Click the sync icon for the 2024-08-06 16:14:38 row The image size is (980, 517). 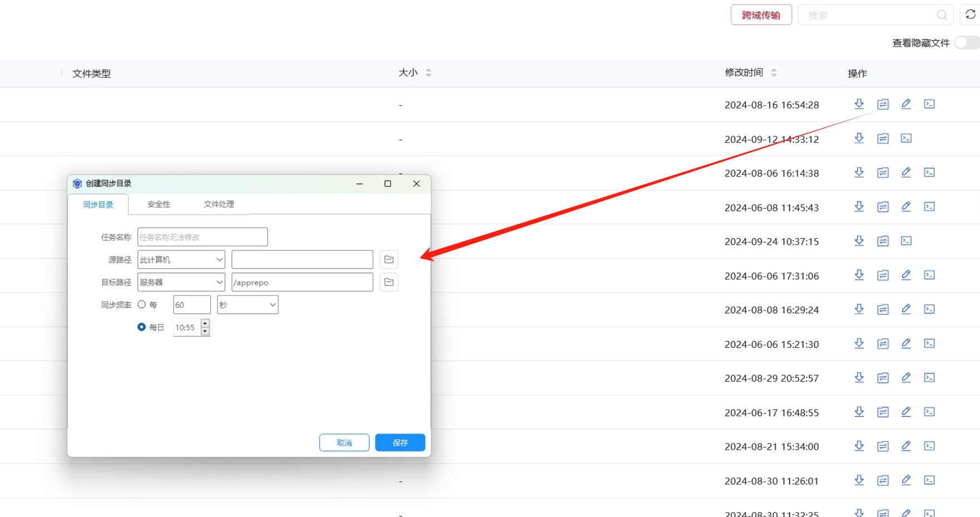pos(883,173)
